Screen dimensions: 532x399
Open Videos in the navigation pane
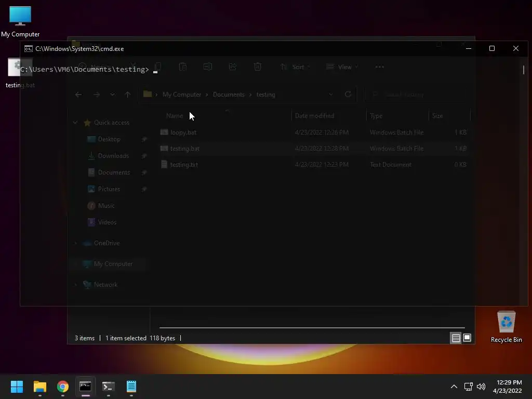(x=107, y=222)
